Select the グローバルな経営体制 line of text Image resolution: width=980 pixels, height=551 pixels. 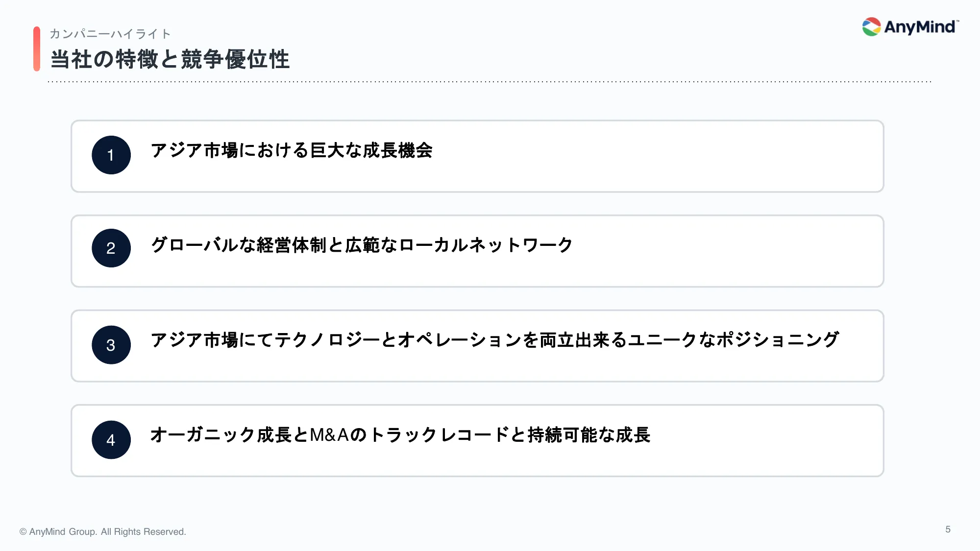(x=362, y=245)
